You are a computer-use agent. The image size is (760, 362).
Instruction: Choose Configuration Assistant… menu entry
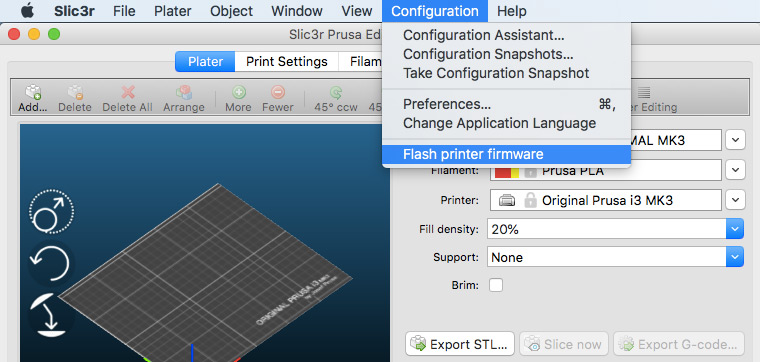coord(507,35)
